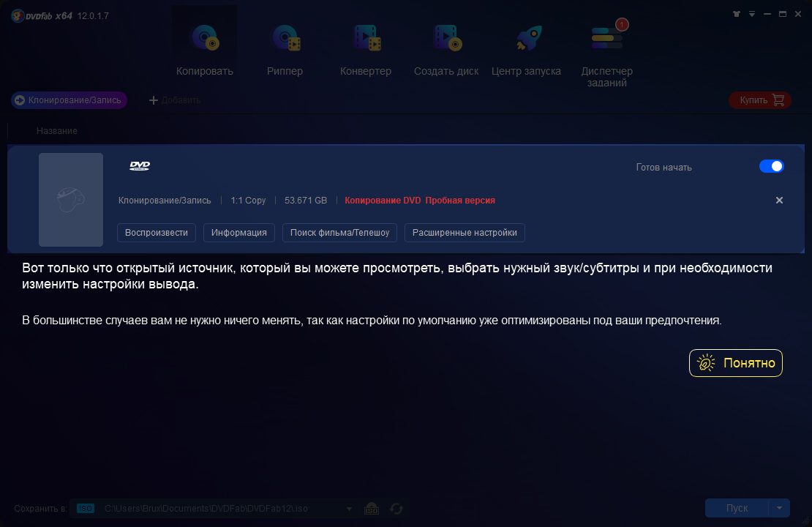Click the ISO file browse icon
This screenshot has height=527, width=812.
pos(372,509)
